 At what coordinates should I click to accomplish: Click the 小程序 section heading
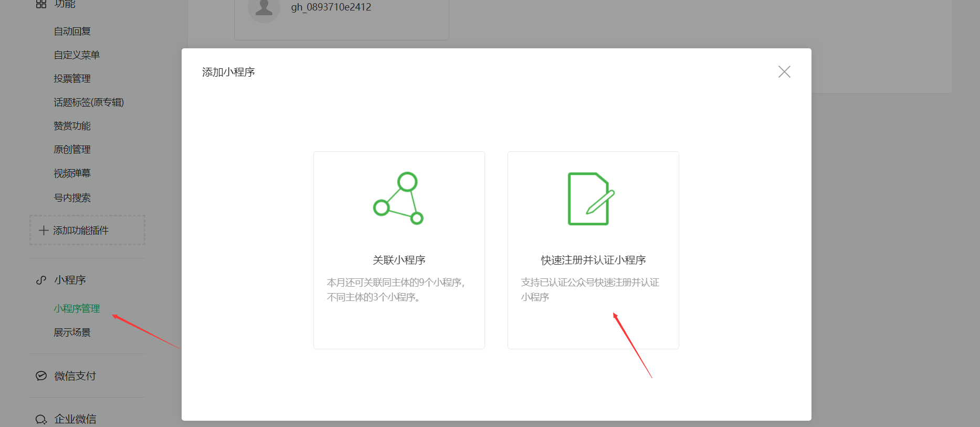70,280
